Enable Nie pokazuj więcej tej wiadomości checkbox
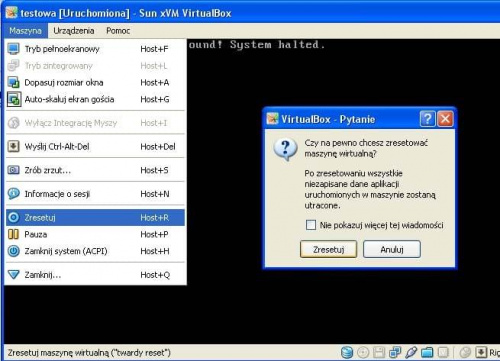The height and width of the screenshot is (361, 500). pyautogui.click(x=311, y=225)
